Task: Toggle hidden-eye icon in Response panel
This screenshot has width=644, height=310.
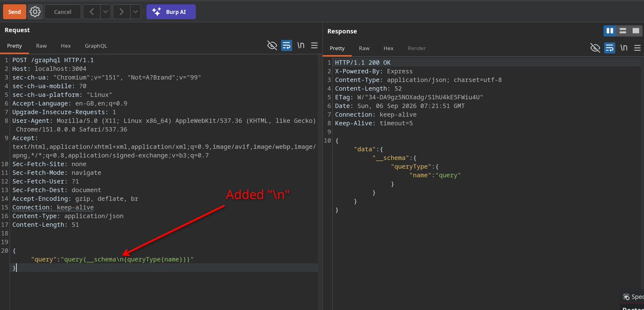Action: pos(595,48)
